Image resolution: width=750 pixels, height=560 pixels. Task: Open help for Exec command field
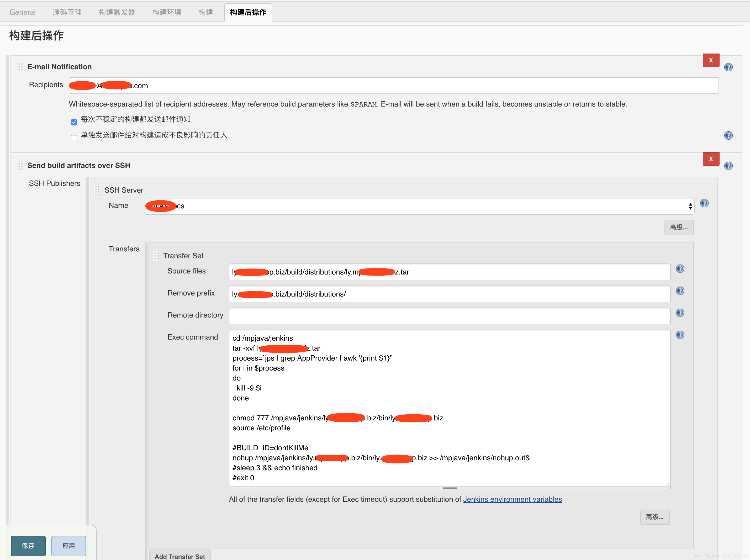[680, 335]
